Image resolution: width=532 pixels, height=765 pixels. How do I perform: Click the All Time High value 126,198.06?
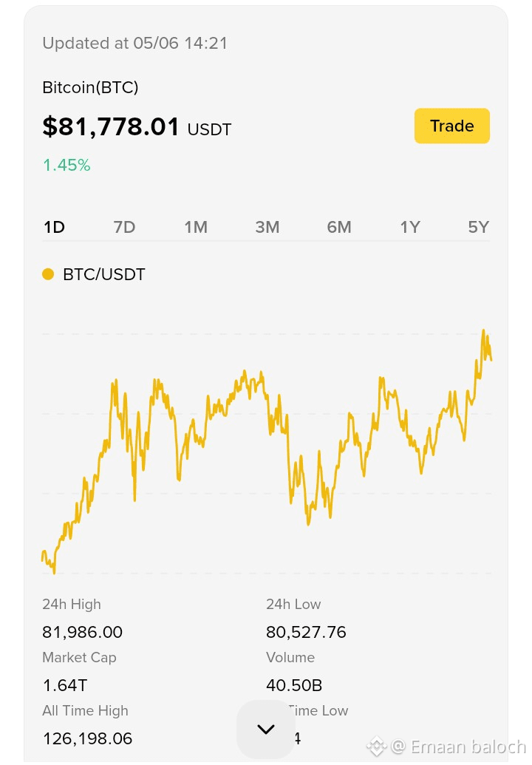coord(87,738)
